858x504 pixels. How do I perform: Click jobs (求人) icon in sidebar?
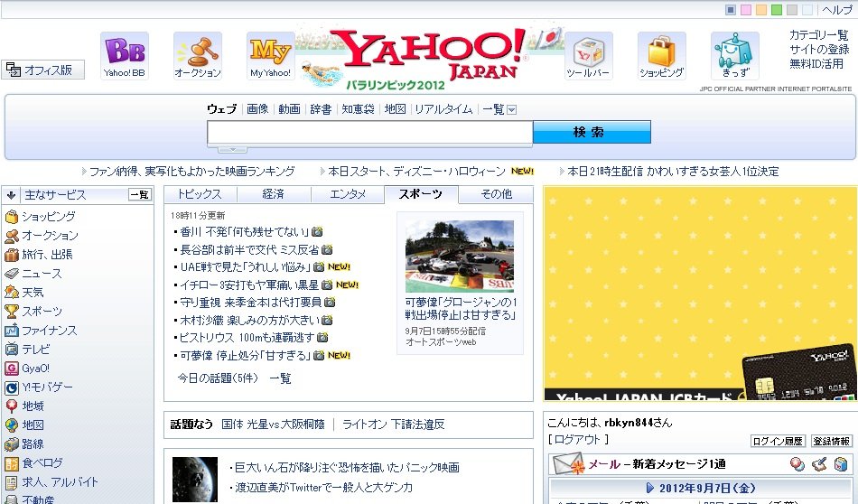pyautogui.click(x=12, y=482)
